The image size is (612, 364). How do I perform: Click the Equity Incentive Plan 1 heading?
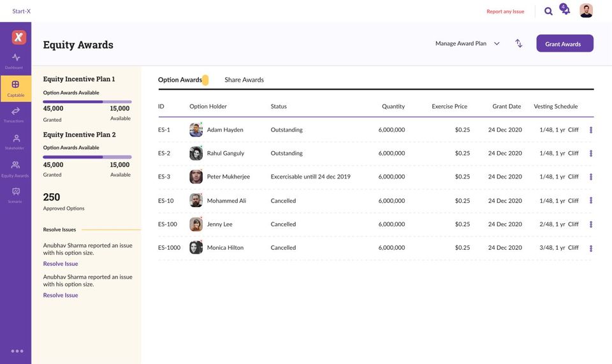point(79,79)
